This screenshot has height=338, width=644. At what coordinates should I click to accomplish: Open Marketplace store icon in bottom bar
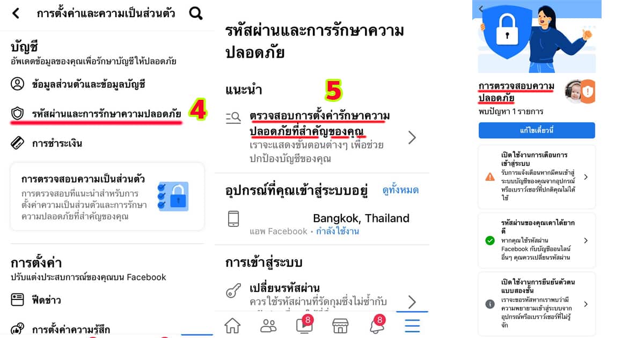tap(341, 325)
